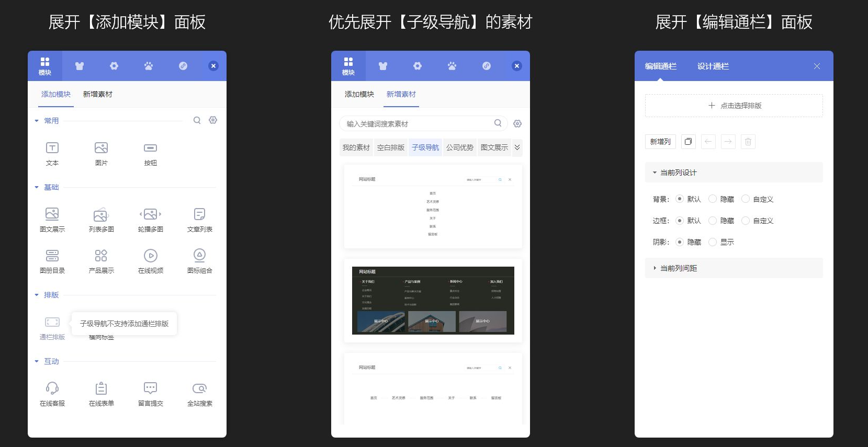Click the link icon in 子级导航素材 panel header
The width and height of the screenshot is (868, 447).
point(487,66)
